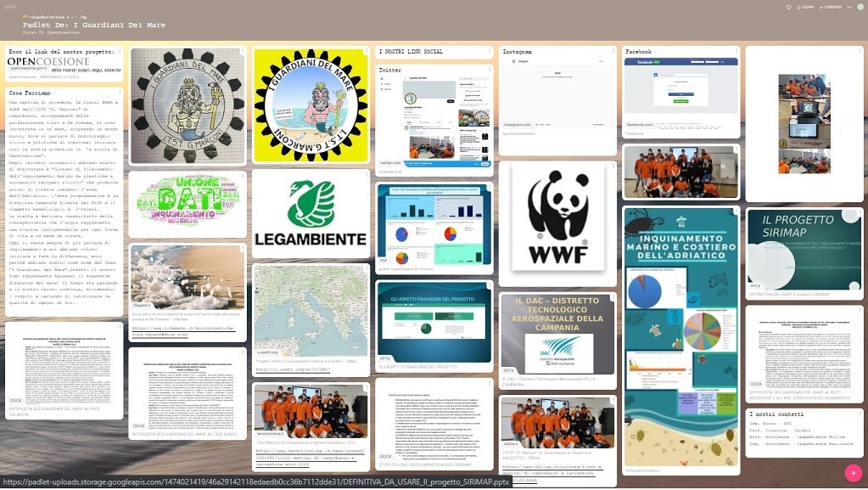This screenshot has width=868, height=490.
Task: Open the green DATI word cloud image
Action: tap(188, 204)
